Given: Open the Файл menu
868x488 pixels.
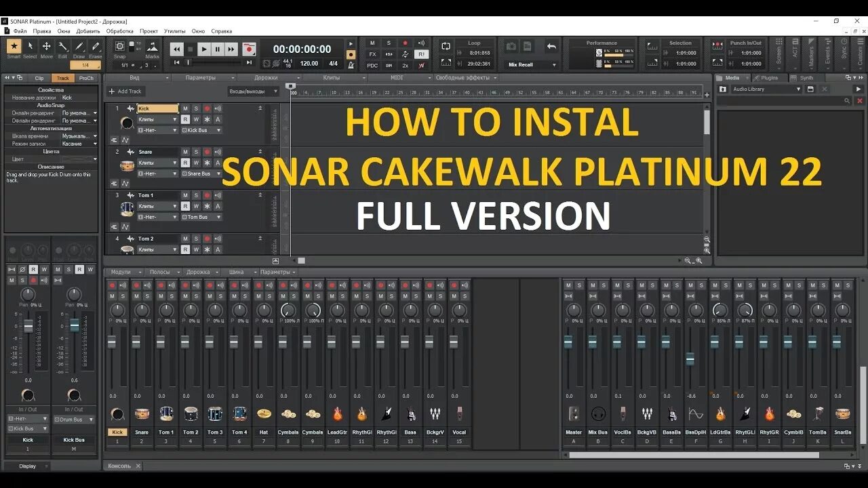Looking at the screenshot, I should (20, 31).
